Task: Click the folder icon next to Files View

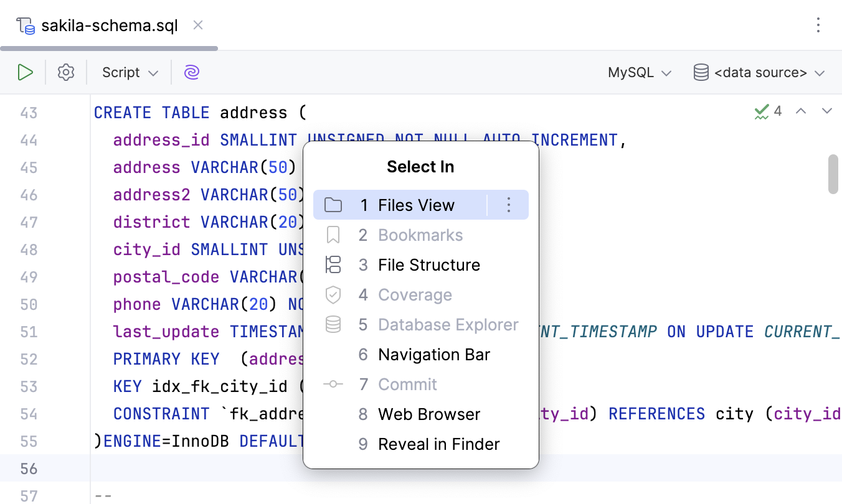Action: 333,205
